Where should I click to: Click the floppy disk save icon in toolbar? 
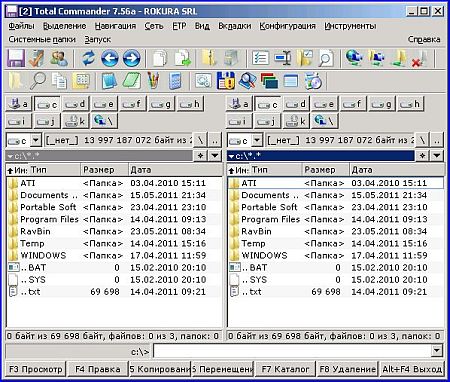pos(16,59)
